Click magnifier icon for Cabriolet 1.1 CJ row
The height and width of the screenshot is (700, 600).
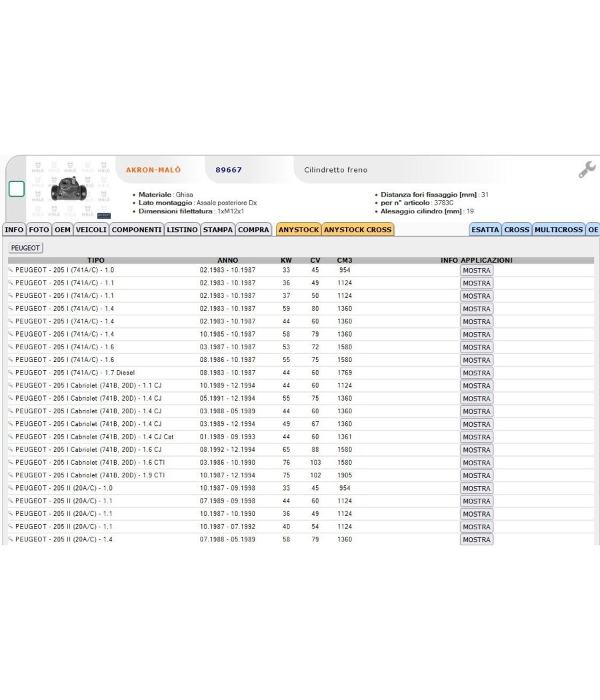10,385
